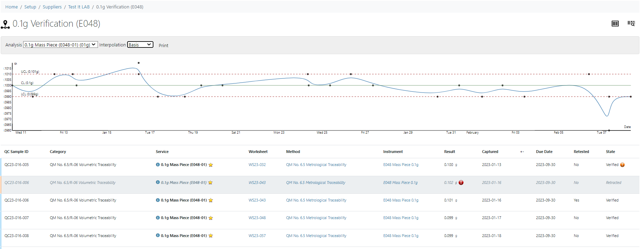The image size is (644, 249).
Task: Open the Analysis dropdown
Action: [60, 45]
